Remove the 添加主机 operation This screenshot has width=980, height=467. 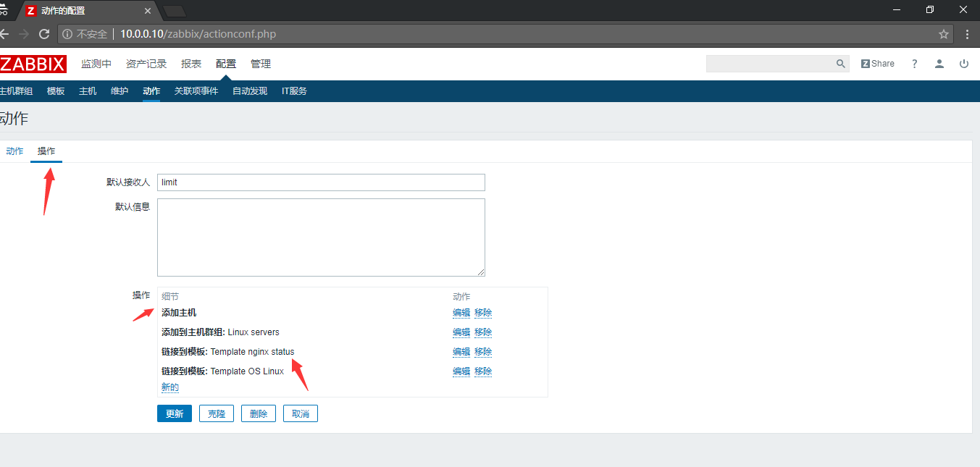[x=483, y=313]
